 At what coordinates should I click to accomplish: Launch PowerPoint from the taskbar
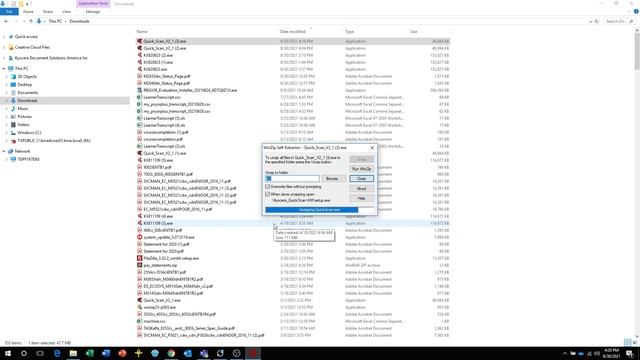point(122,353)
